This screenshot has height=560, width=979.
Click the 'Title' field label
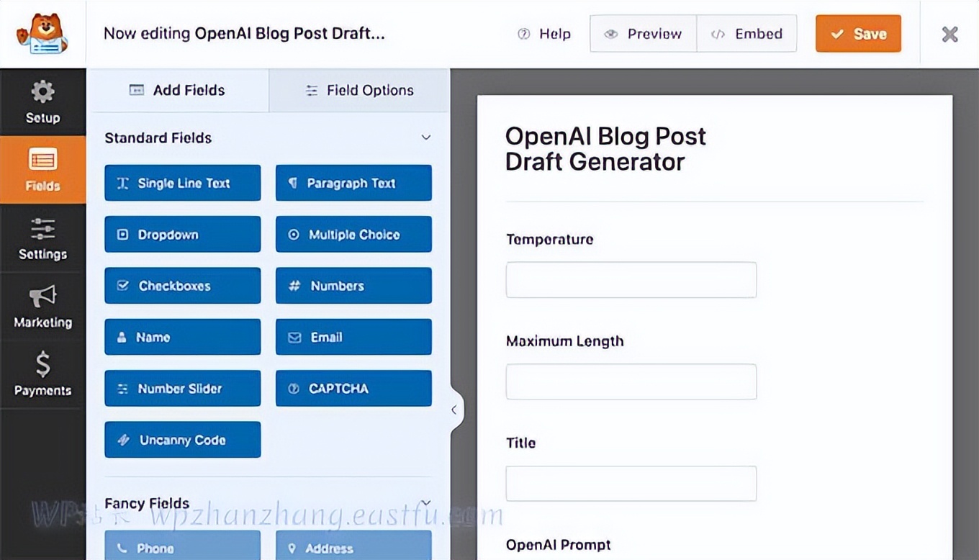(x=521, y=443)
